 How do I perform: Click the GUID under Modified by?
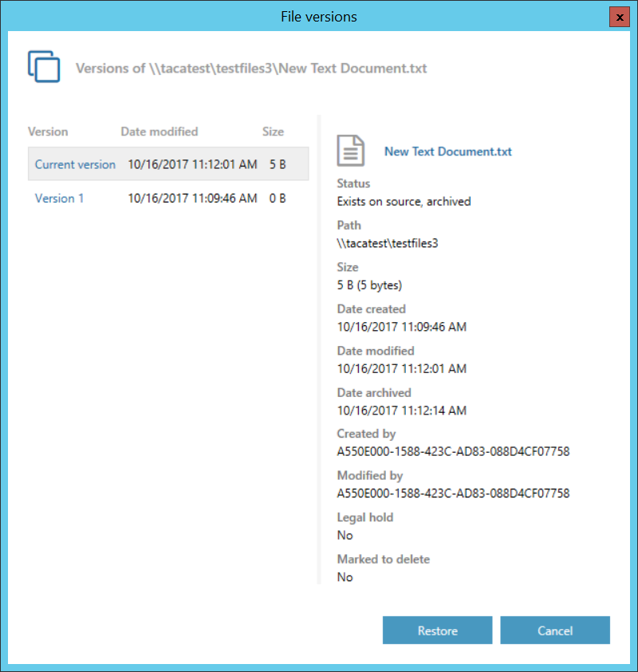pyautogui.click(x=453, y=493)
